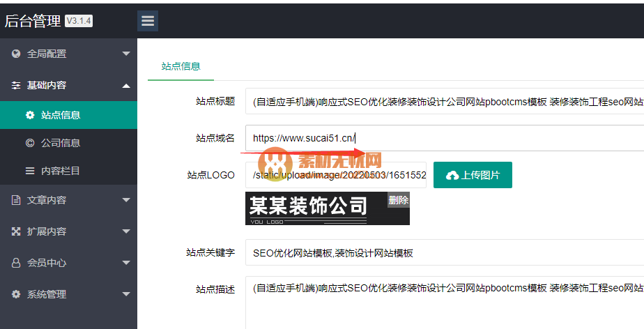Click the expand icon beside 扩展内容

16,231
